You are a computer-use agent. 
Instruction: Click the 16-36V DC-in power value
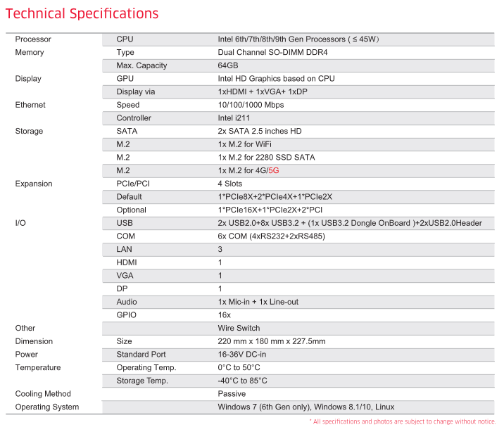[244, 355]
